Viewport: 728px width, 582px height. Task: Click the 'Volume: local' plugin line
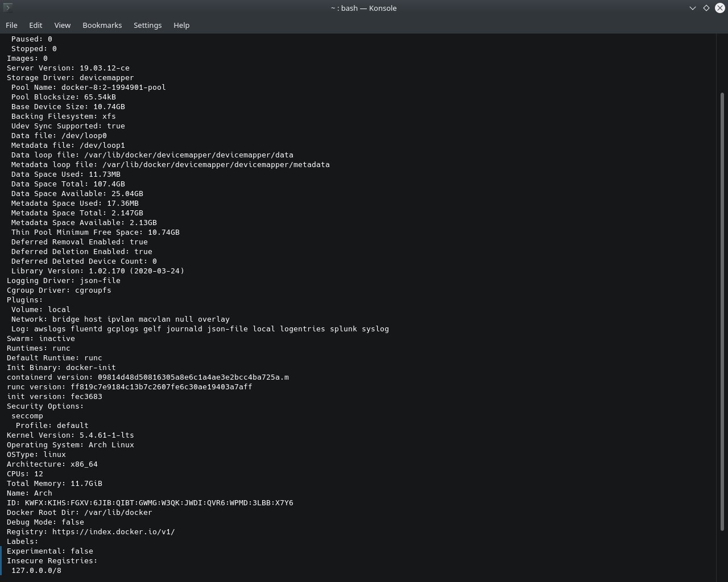click(x=41, y=310)
